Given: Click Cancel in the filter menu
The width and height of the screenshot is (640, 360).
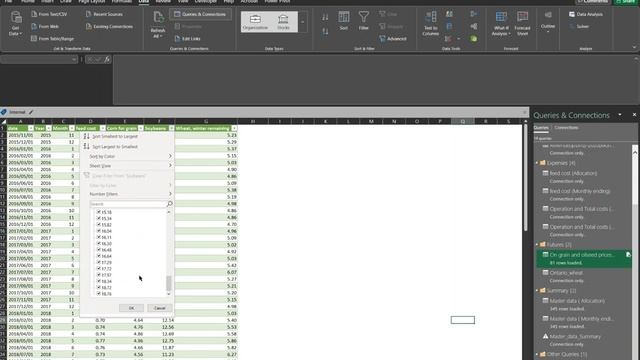Looking at the screenshot, I should coord(159,308).
